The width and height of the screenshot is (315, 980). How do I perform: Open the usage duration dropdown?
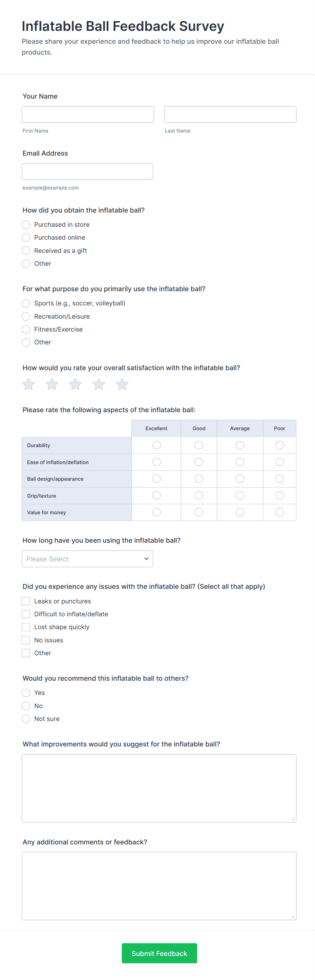[x=87, y=559]
